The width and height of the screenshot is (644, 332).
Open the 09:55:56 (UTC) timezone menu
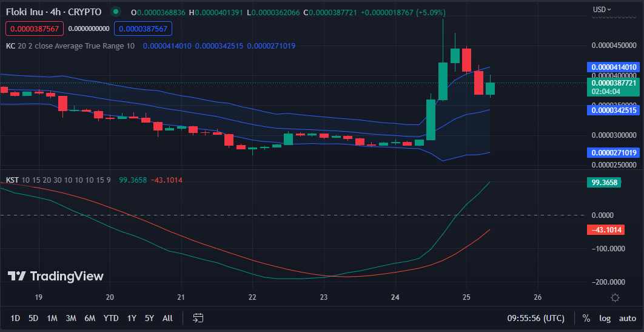(535, 318)
